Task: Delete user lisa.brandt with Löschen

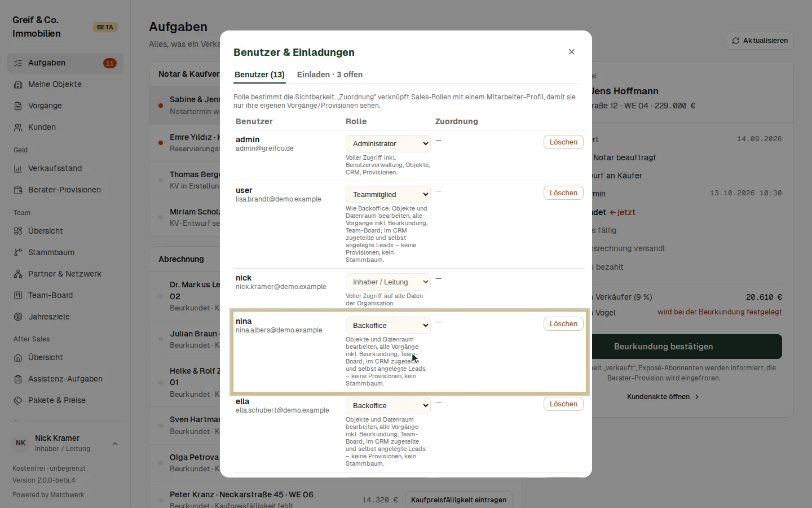Action: click(x=563, y=193)
